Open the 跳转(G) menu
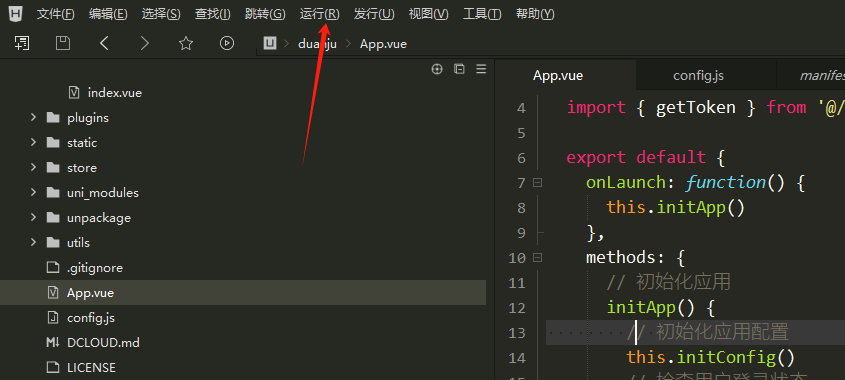Viewport: 845px width, 380px height. pos(265,14)
